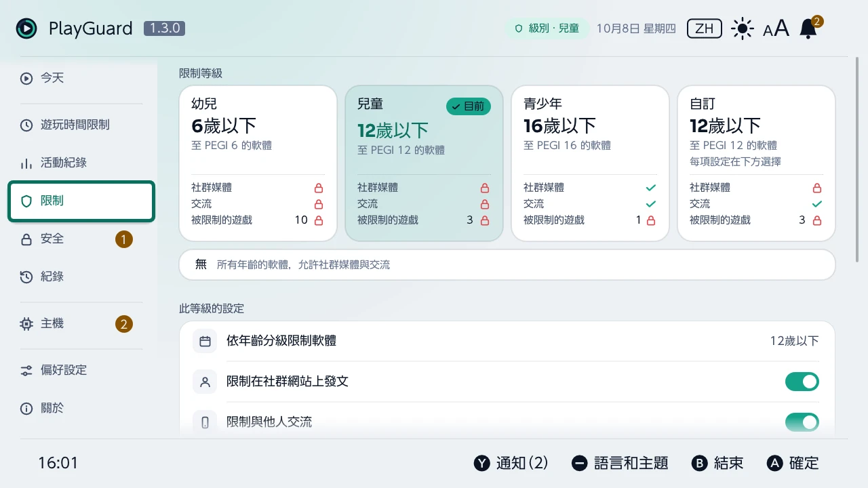
Task: Click 語言和主題 footer button
Action: (x=620, y=463)
